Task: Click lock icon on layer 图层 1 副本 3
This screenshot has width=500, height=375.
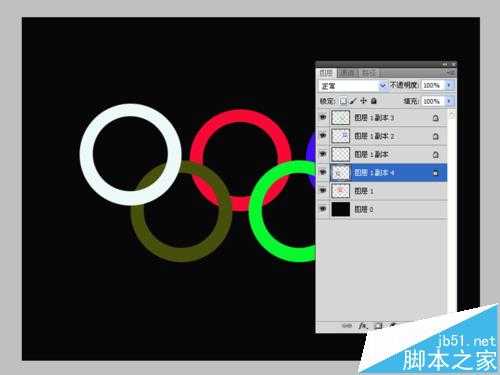Action: 435,118
